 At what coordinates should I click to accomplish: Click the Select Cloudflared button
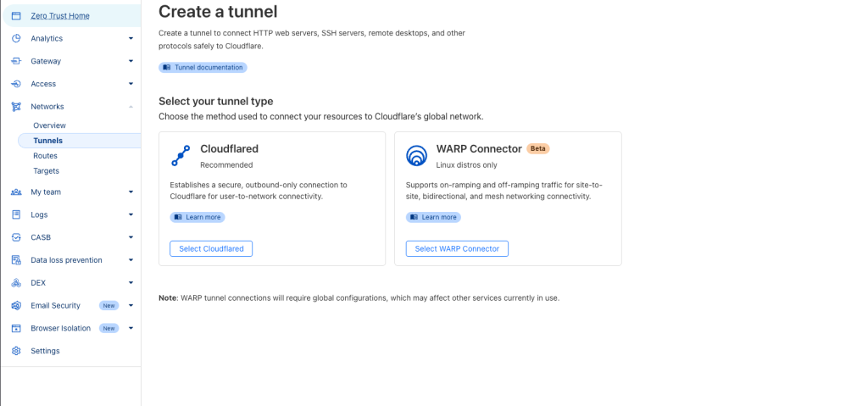coord(211,248)
